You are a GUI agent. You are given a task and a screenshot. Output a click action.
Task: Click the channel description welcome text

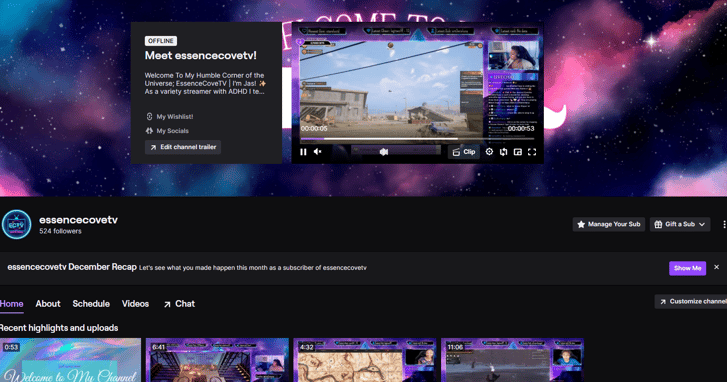point(205,83)
